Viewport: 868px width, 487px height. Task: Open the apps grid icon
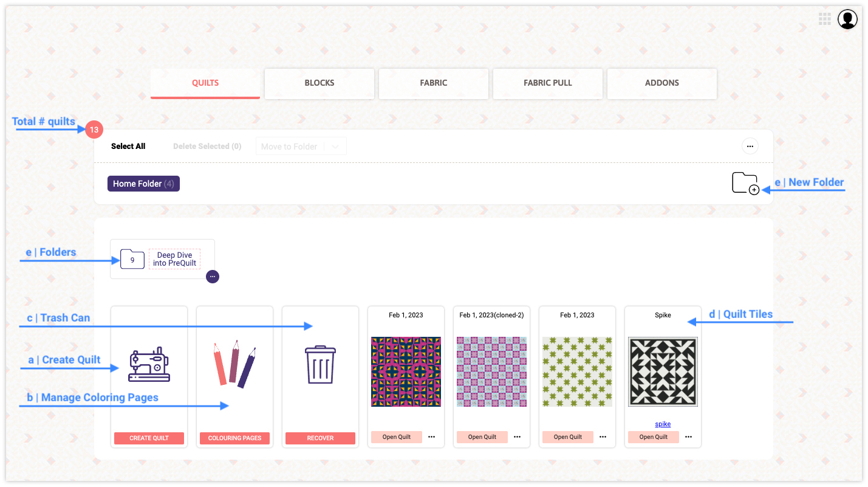pyautogui.click(x=824, y=19)
